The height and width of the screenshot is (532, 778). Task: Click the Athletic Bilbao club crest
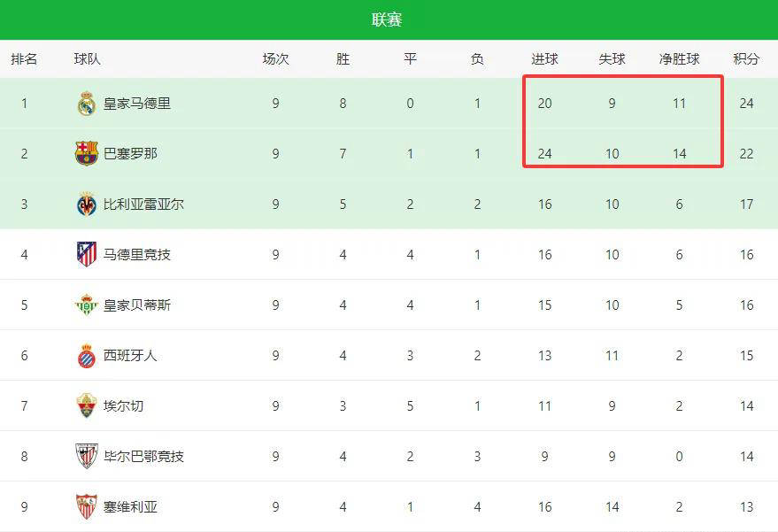point(86,457)
